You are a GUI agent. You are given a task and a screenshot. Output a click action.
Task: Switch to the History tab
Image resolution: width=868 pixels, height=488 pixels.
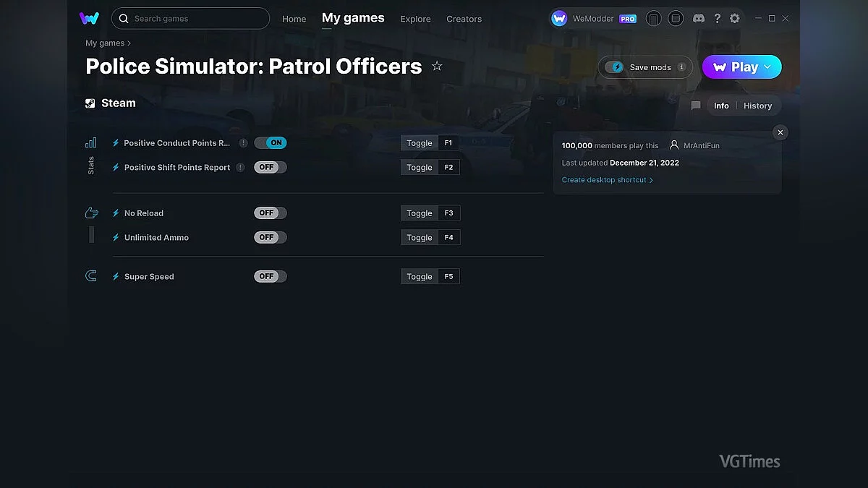(x=757, y=106)
